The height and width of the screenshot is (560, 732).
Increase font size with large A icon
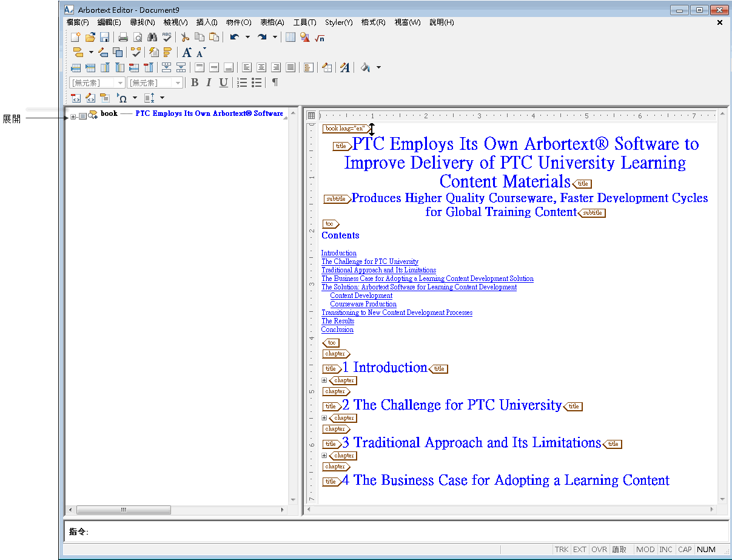pyautogui.click(x=187, y=52)
